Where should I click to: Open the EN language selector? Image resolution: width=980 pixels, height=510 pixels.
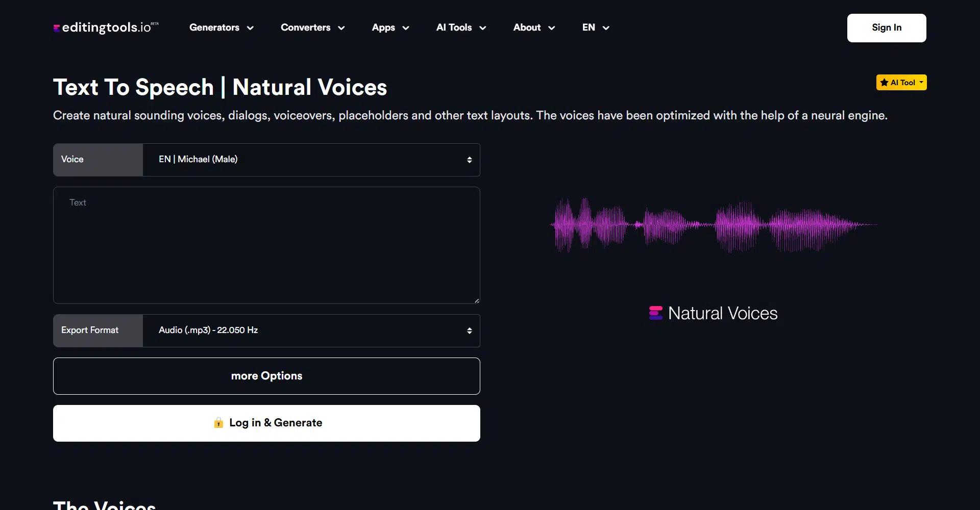595,28
